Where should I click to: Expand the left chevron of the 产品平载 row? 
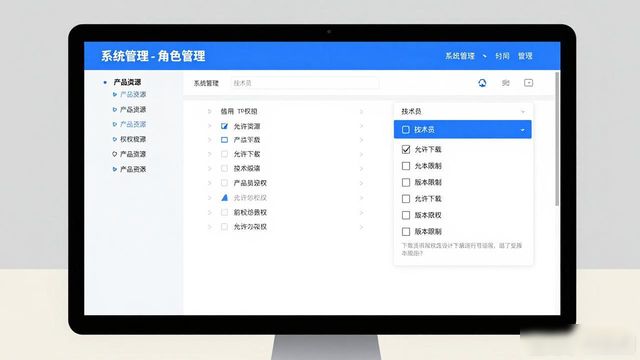pyautogui.click(x=209, y=140)
